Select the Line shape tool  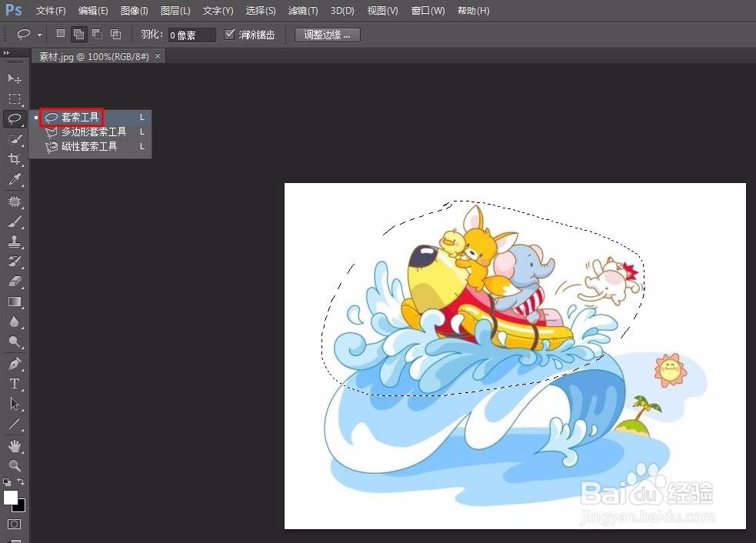[x=15, y=424]
